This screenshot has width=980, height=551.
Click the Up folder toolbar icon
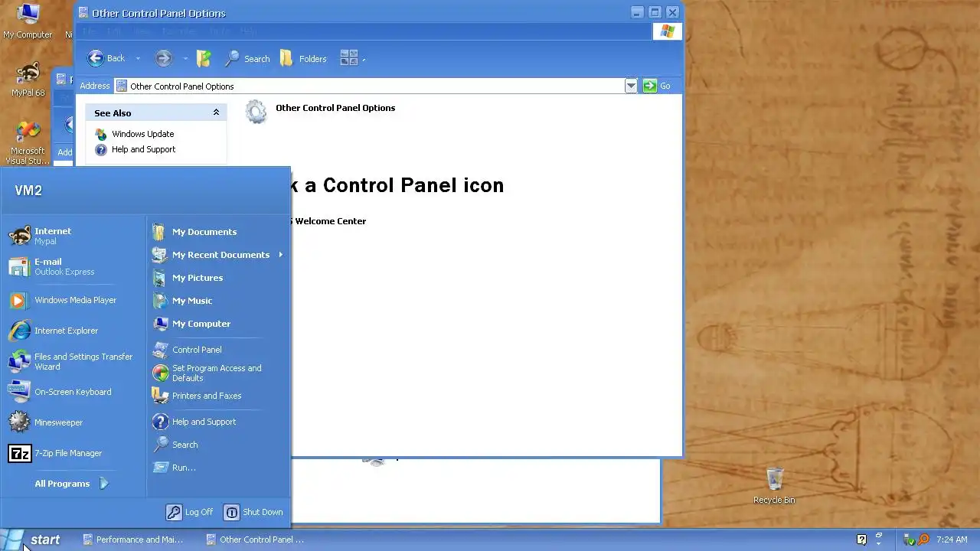click(204, 58)
